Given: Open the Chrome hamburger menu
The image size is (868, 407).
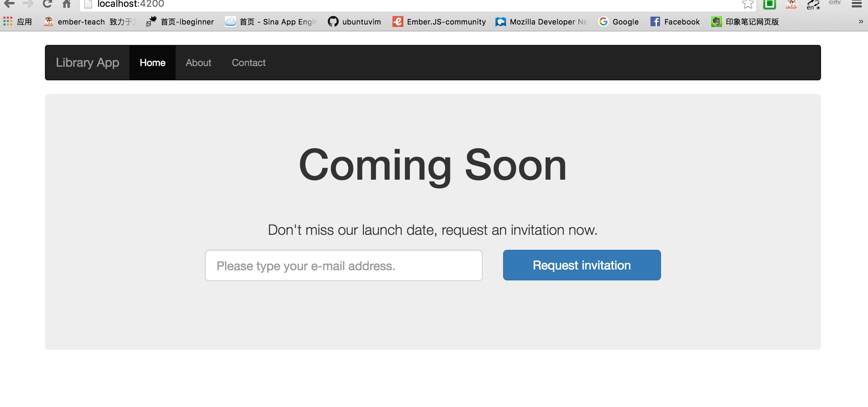Looking at the screenshot, I should (856, 4).
